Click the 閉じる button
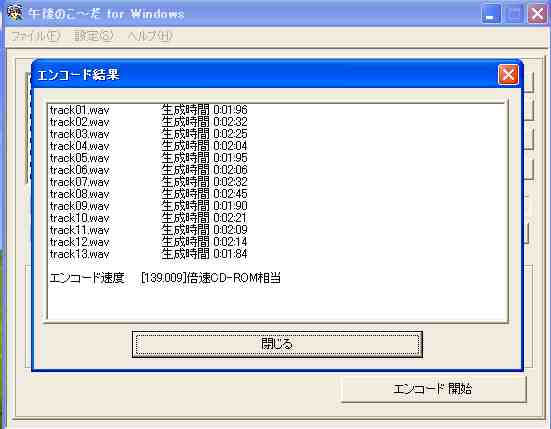Viewport: 551px width, 429px height. coord(277,344)
